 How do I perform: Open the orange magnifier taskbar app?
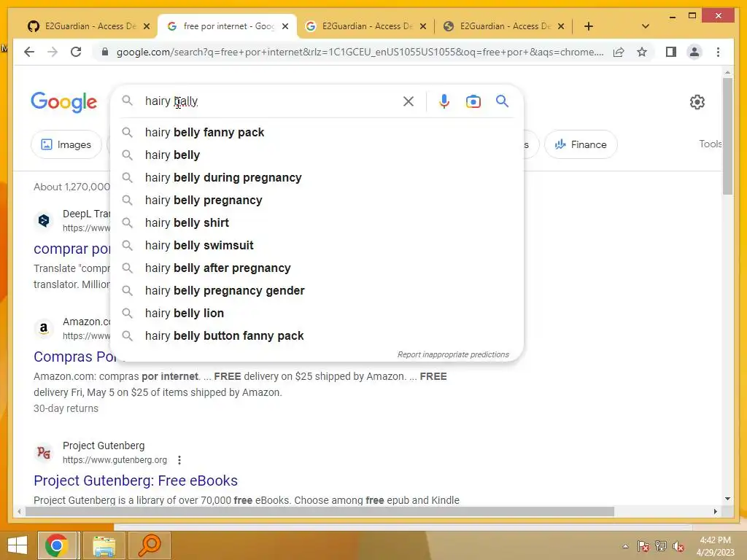tap(149, 545)
